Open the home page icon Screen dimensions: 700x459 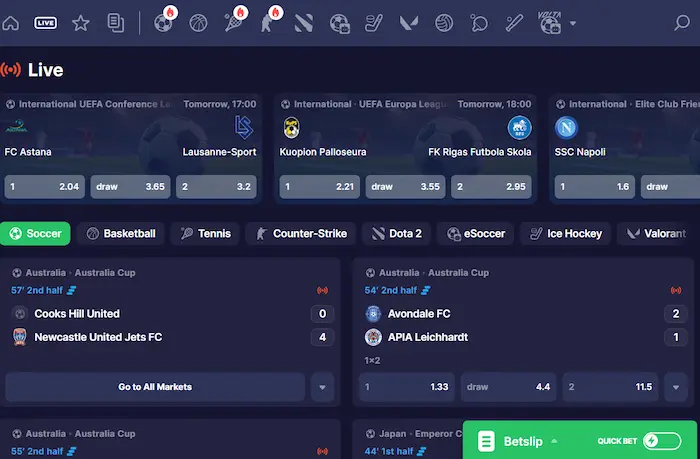[11, 23]
